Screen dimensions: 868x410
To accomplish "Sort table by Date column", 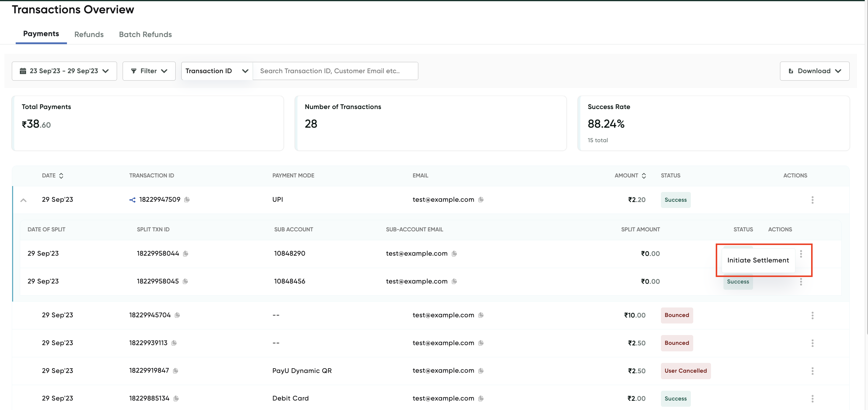I will tap(61, 175).
